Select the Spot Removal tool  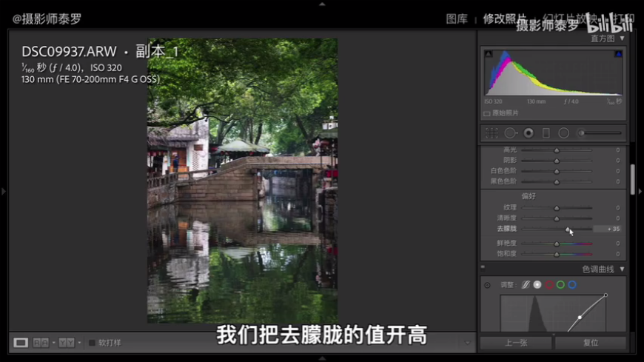tap(511, 133)
